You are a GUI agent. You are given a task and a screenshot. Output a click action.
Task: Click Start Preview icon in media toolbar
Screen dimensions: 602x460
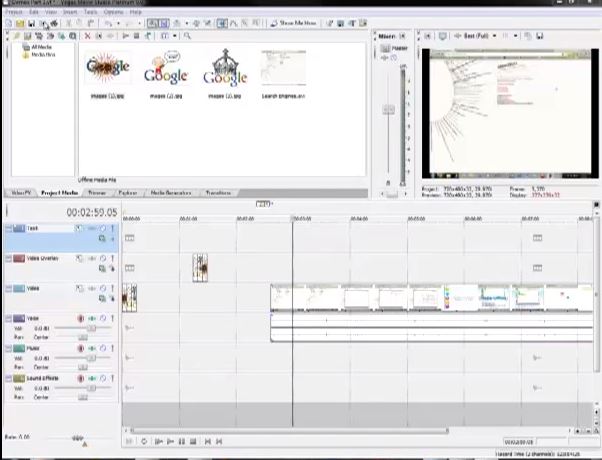coord(126,36)
